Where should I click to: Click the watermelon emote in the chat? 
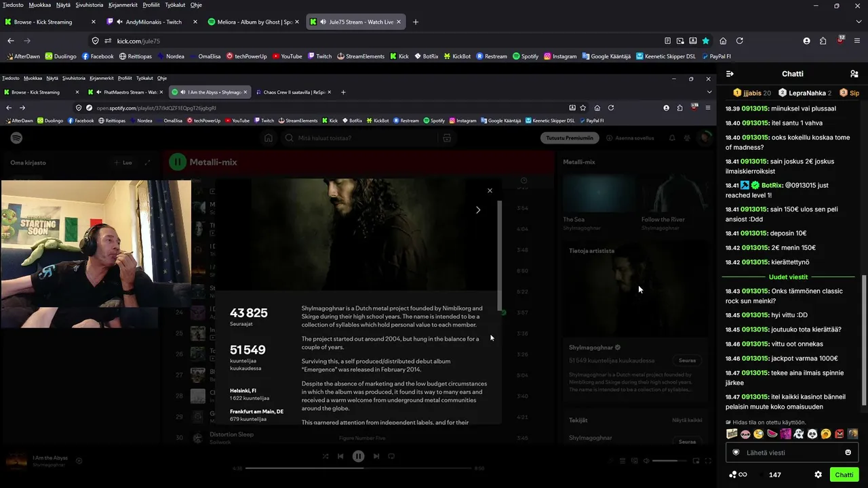coord(772,434)
